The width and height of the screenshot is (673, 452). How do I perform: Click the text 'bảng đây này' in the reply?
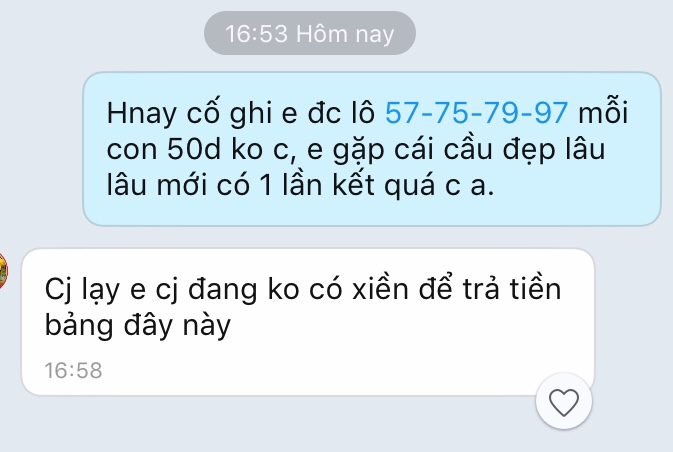pyautogui.click(x=138, y=325)
